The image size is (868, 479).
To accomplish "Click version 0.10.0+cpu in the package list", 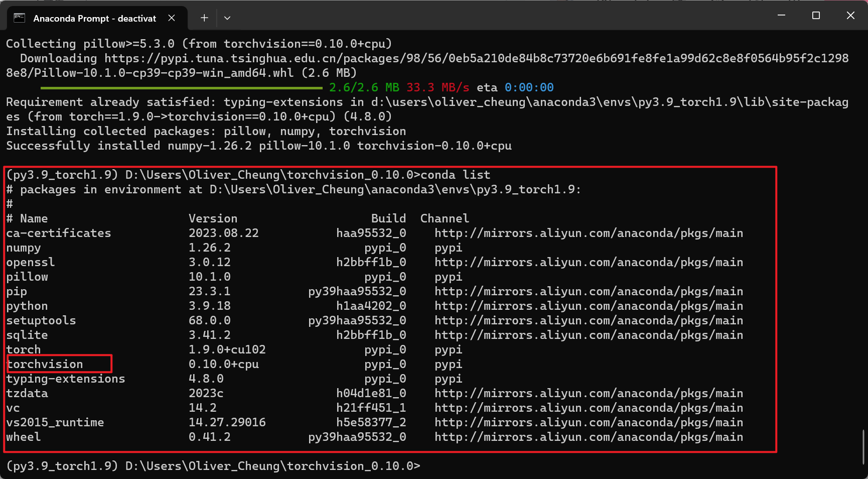I will click(x=224, y=364).
